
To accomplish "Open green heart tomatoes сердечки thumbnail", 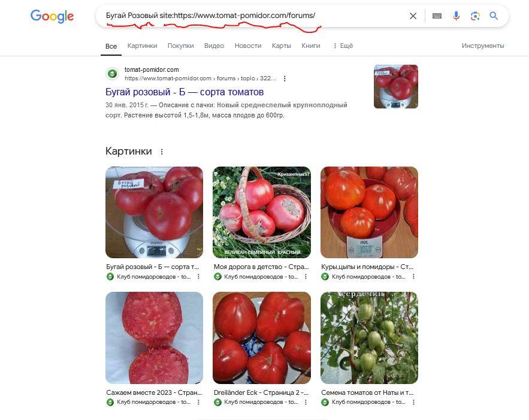I will 369,338.
